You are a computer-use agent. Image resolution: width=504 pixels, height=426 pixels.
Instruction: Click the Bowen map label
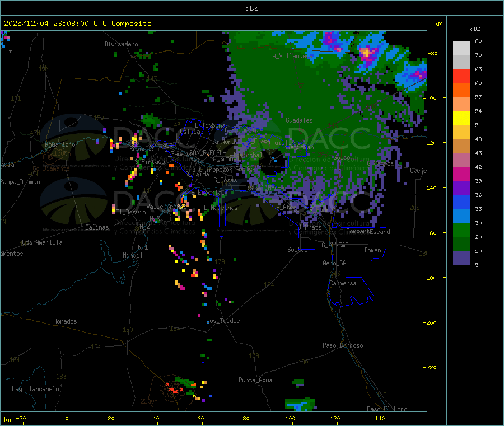pos(372,250)
